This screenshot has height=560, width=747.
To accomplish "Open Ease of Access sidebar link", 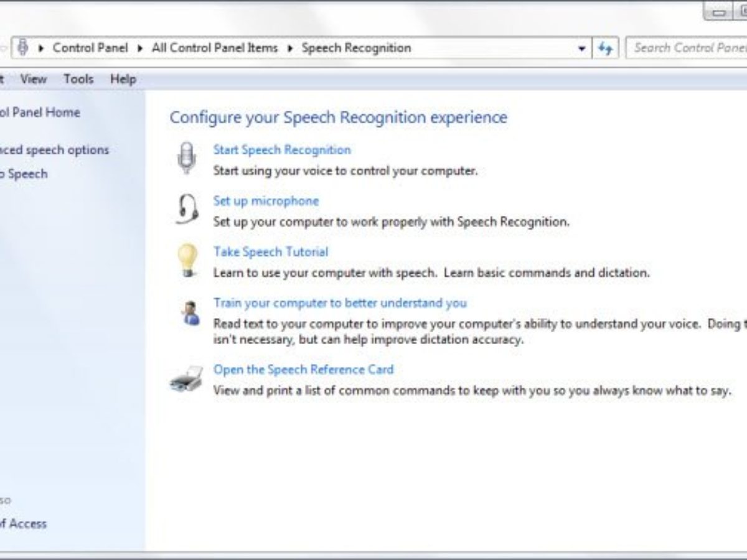I will click(x=23, y=523).
